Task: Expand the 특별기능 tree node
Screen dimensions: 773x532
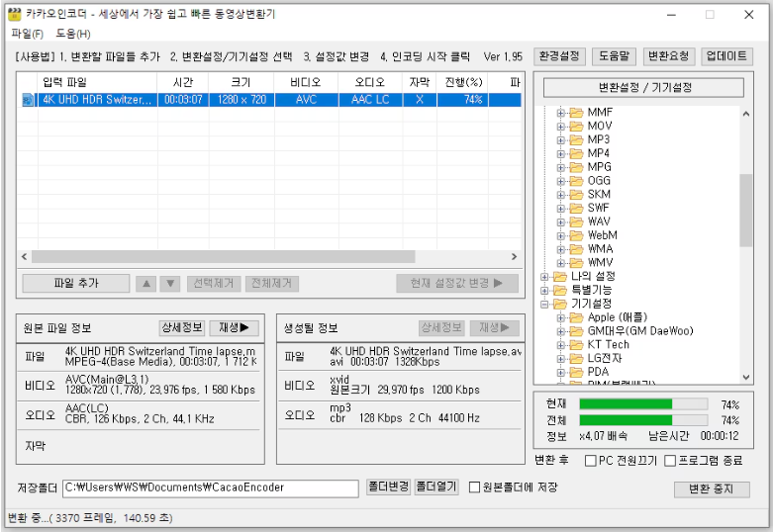Action: [544, 290]
